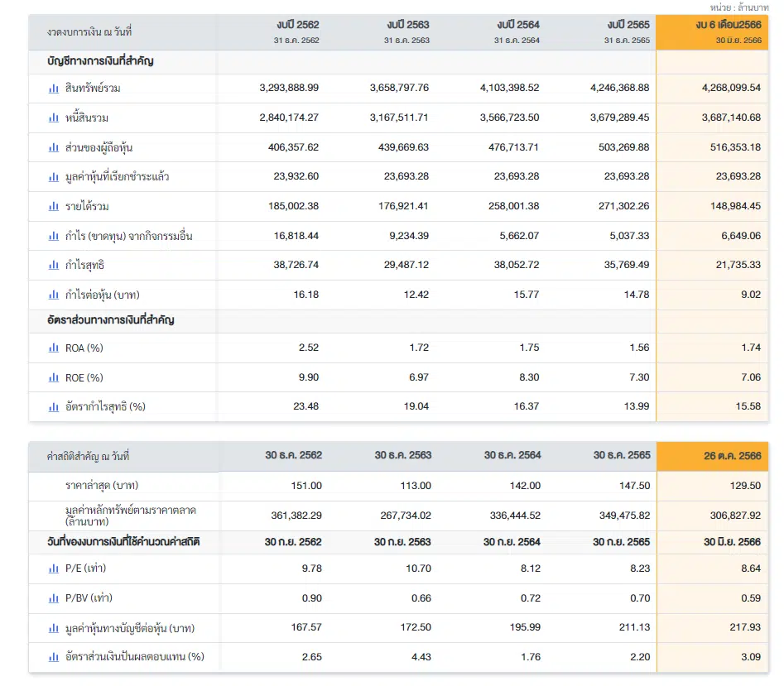Show chart for มูลค่าหุ้นที่เรียกชำระแล้ว
The image size is (784, 686).
(x=54, y=177)
